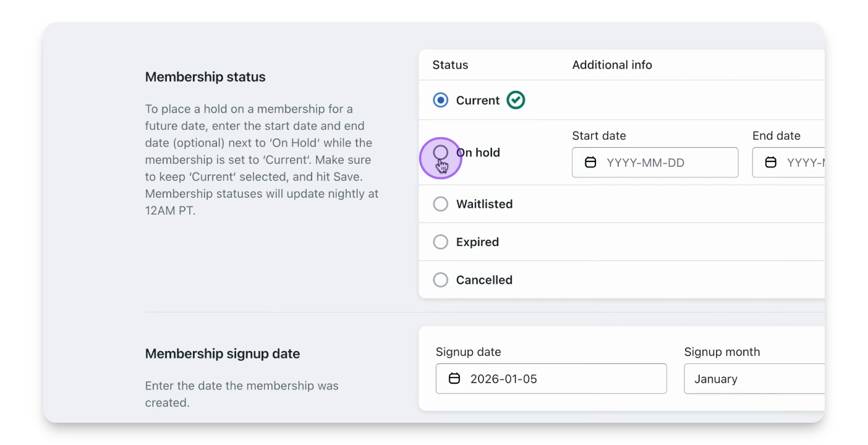
Task: Mark the membership as Expired
Action: point(441,242)
